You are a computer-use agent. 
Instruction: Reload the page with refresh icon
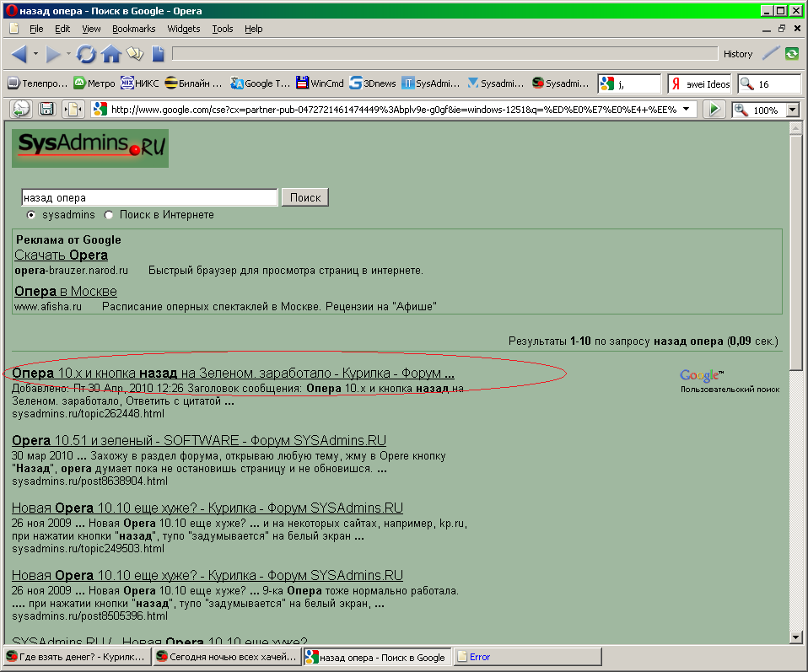pyautogui.click(x=86, y=54)
